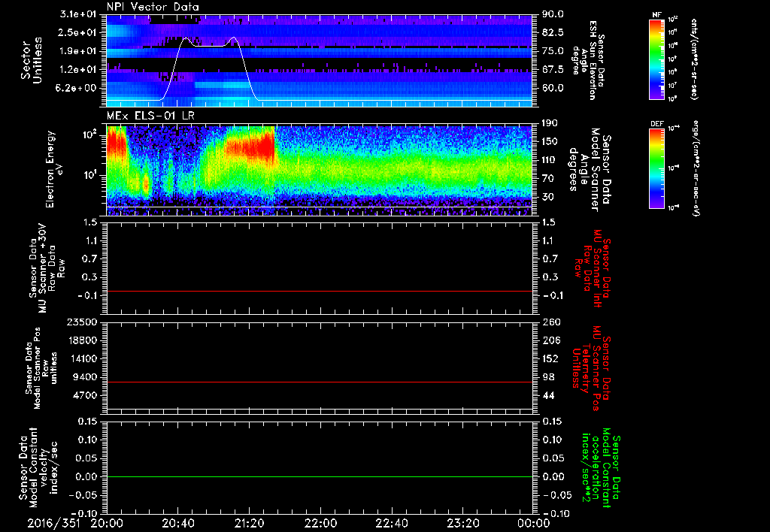The width and height of the screenshot is (770, 532).
Task: Click the red line in Scanner Pos panel
Action: (320, 382)
